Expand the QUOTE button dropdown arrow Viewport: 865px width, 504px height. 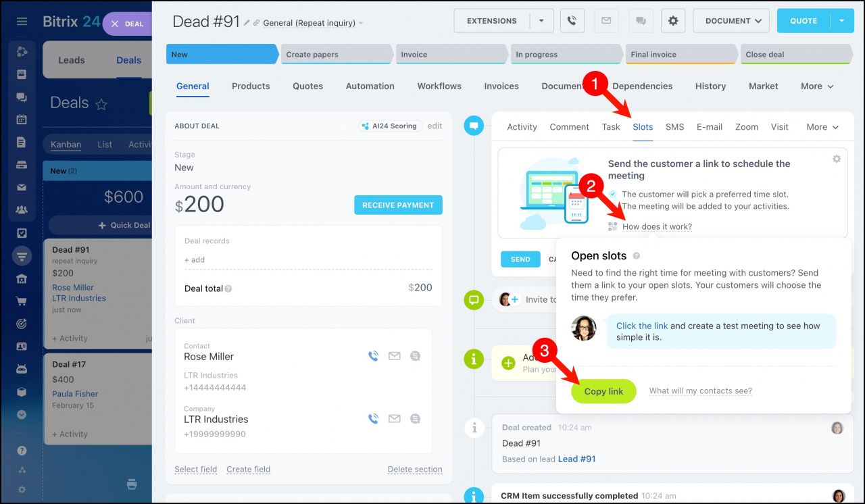click(x=842, y=21)
